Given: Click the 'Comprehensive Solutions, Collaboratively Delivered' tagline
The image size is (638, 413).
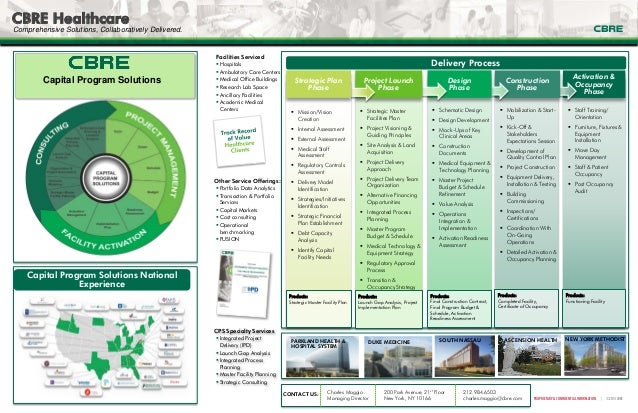Looking at the screenshot, I should pos(98,29).
